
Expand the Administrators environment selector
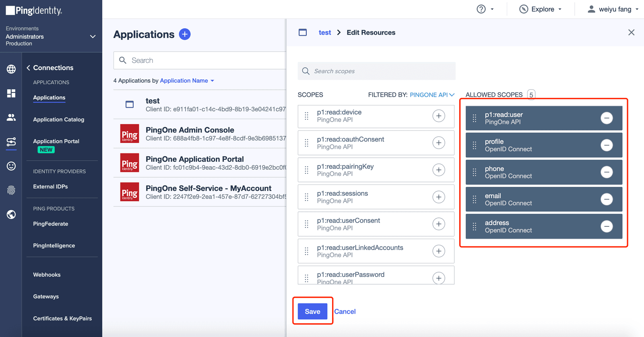coord(93,36)
